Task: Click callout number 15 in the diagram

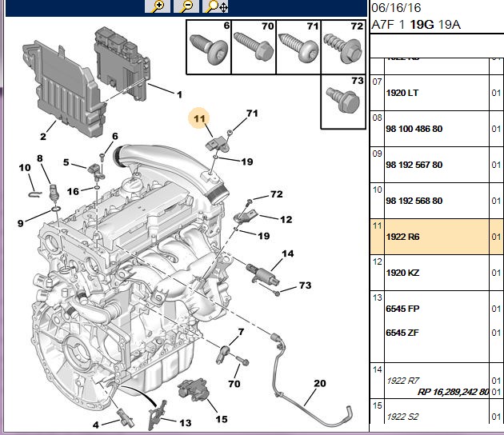Action: click(x=222, y=419)
